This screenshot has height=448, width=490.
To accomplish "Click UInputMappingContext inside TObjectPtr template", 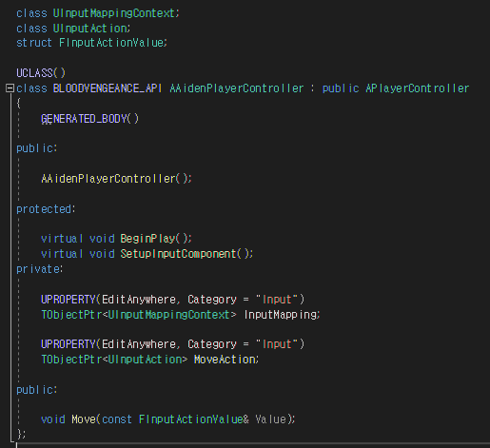I will [x=169, y=315].
